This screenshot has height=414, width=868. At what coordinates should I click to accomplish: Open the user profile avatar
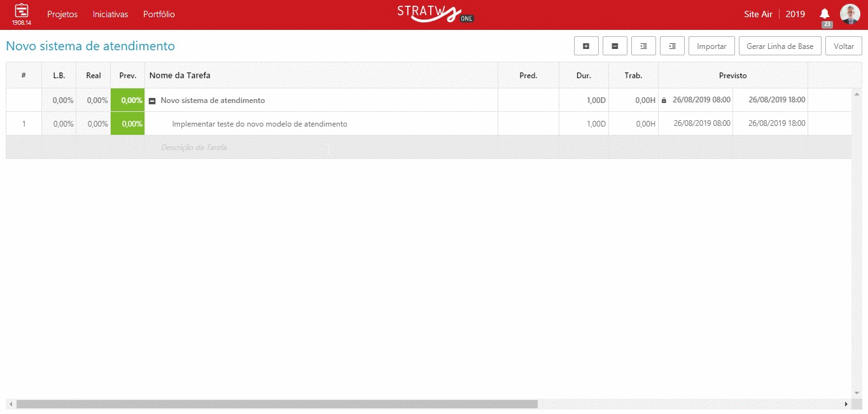pos(850,14)
